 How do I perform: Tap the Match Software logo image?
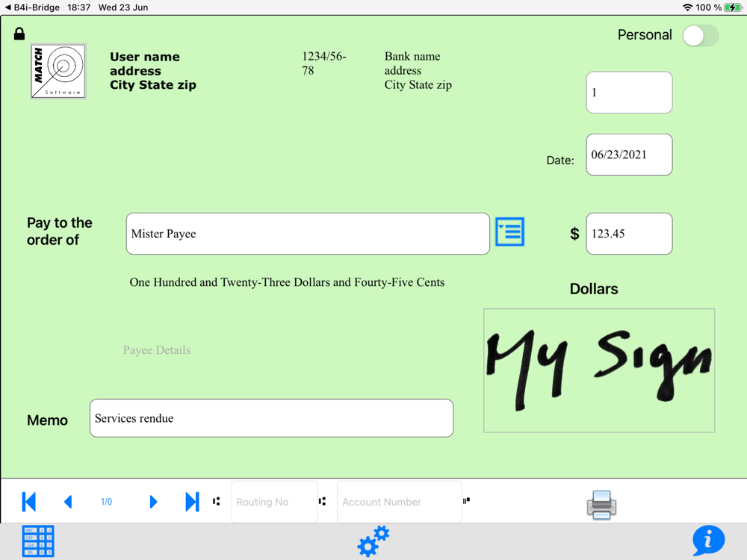pos(58,72)
